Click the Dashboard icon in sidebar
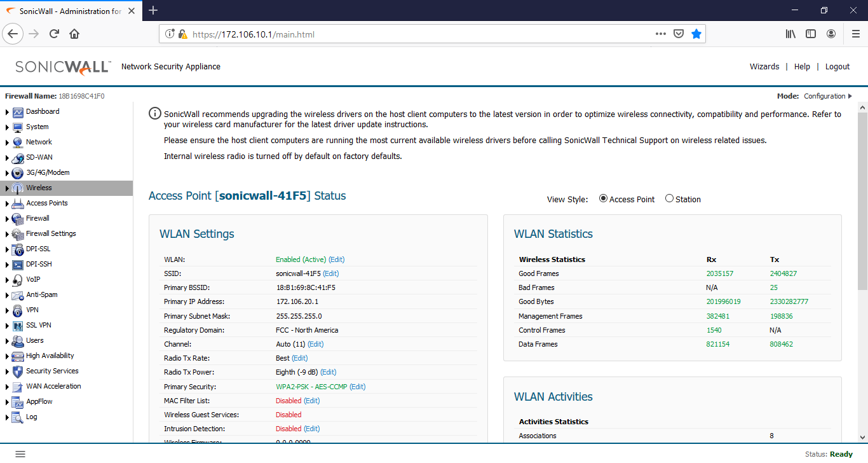Viewport: 868px width, 463px height. [18, 112]
